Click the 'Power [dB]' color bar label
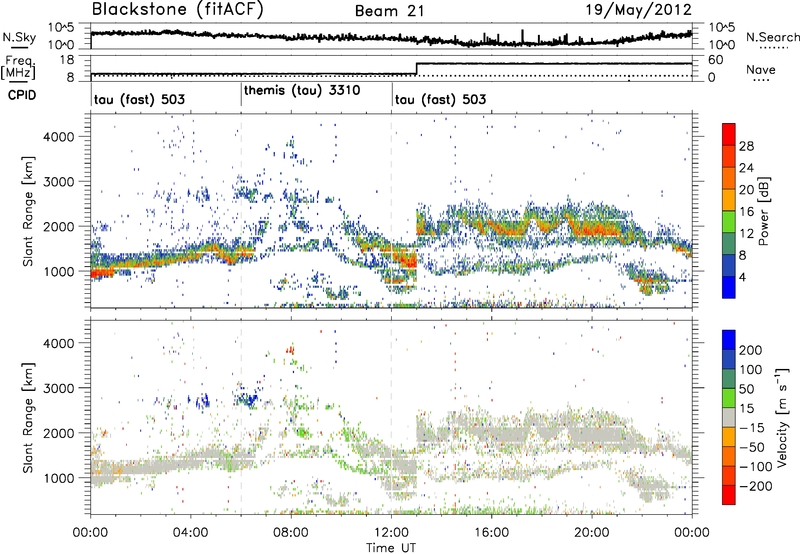Screen dimensions: 800x554 coord(763,211)
